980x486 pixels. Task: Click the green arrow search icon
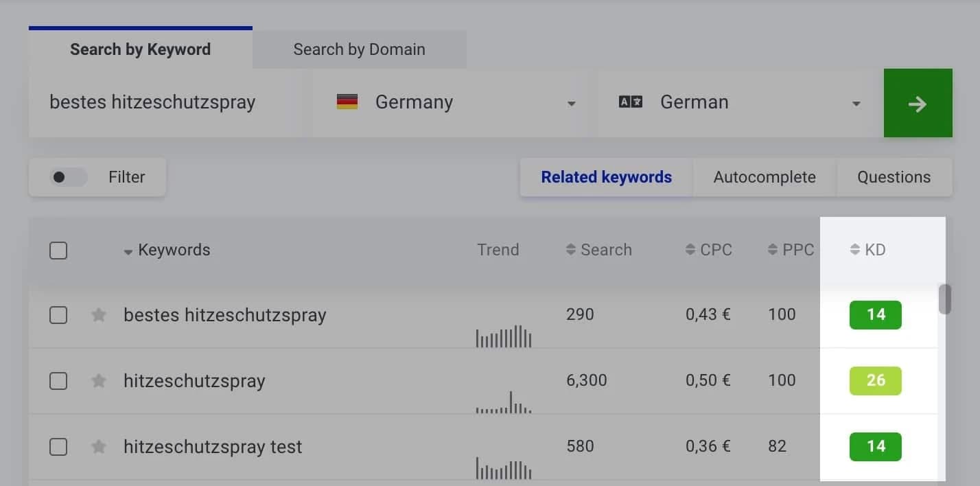[918, 103]
